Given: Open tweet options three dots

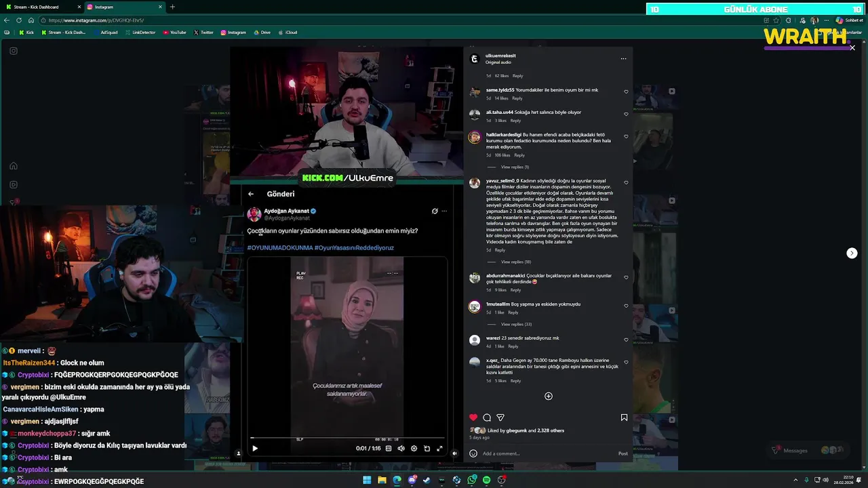Looking at the screenshot, I should point(444,211).
